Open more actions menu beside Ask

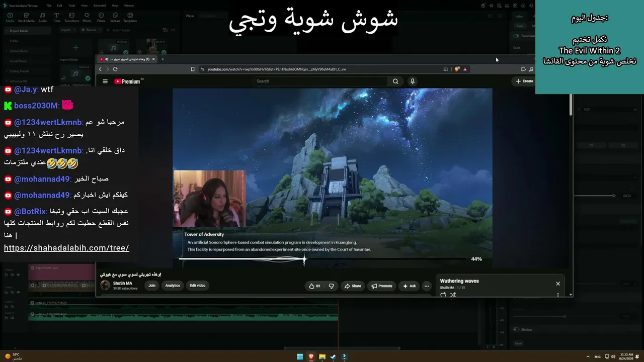(x=427, y=286)
